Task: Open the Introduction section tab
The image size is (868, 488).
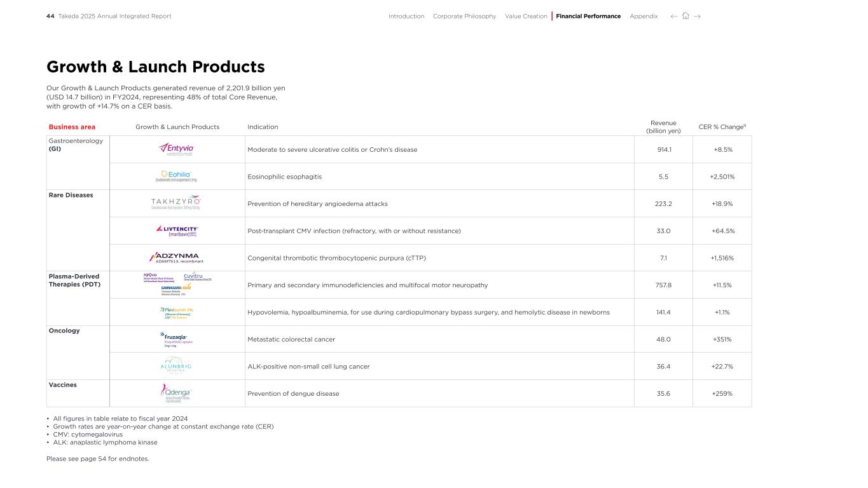Action: 406,17
